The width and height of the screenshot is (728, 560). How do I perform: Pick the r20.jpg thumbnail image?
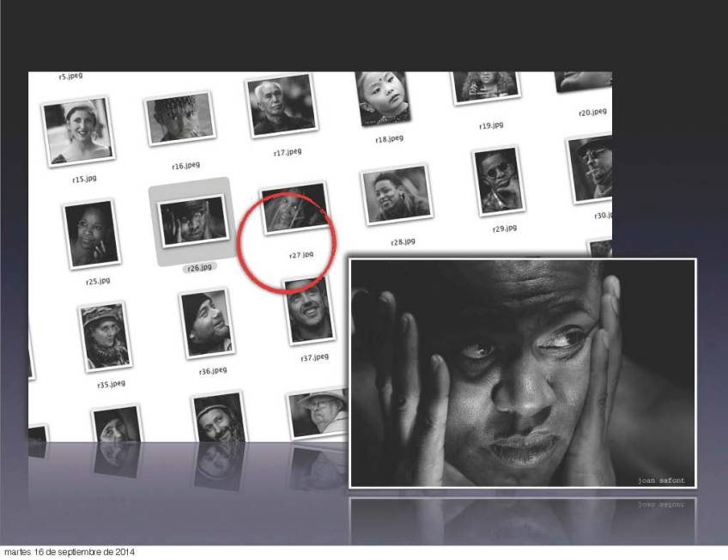[x=584, y=82]
